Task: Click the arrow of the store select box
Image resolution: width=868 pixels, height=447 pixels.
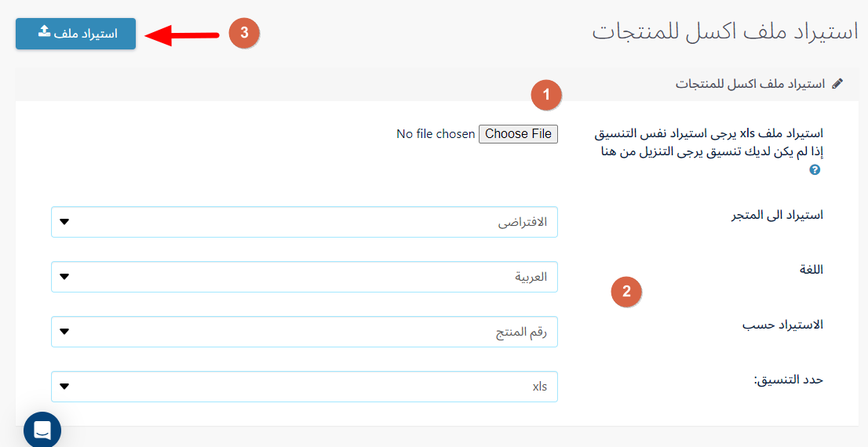Action: (x=64, y=222)
